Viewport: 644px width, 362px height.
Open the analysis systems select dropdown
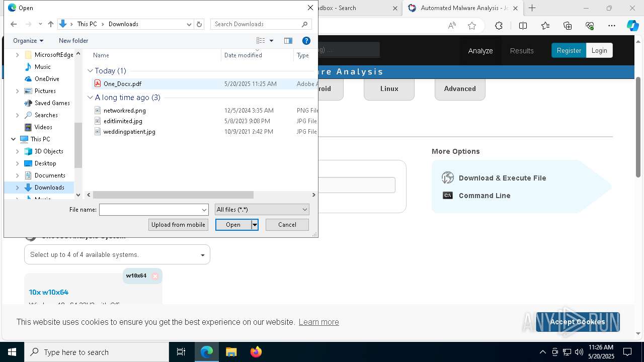pos(117,255)
